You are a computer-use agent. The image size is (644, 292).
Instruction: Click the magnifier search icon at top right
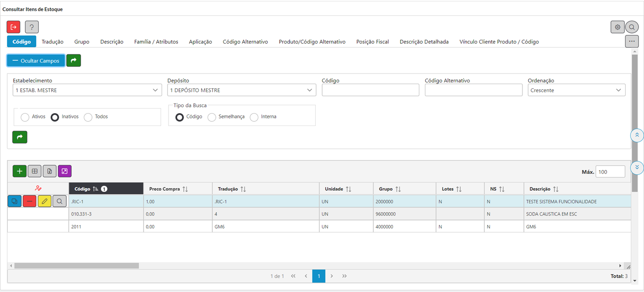632,27
